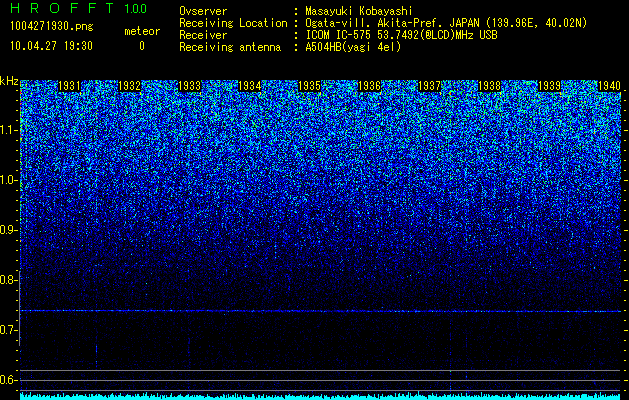Click the A504HB(yagi 4el) antenna text
The image size is (629, 400).
353,47
